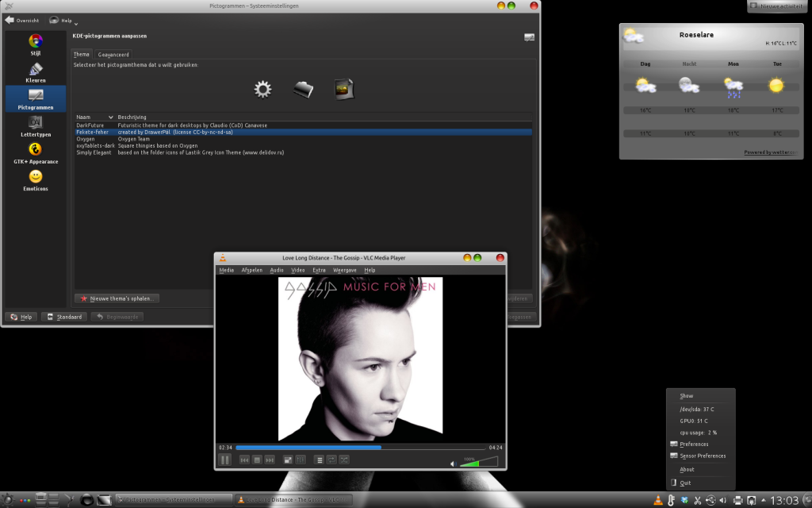
Task: Open the Media menu in VLC
Action: click(x=226, y=270)
